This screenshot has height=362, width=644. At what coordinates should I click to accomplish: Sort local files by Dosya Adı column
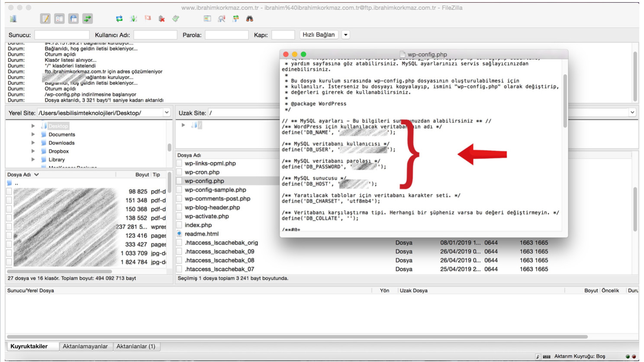coord(61,175)
